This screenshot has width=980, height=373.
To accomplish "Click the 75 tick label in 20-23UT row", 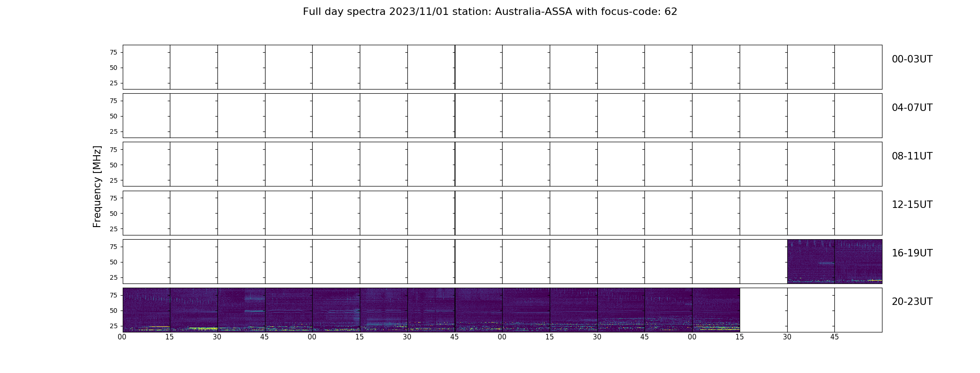I will [113, 295].
